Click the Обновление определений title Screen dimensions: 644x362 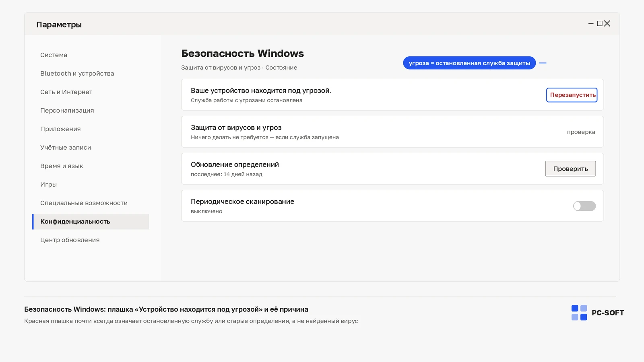(x=235, y=165)
